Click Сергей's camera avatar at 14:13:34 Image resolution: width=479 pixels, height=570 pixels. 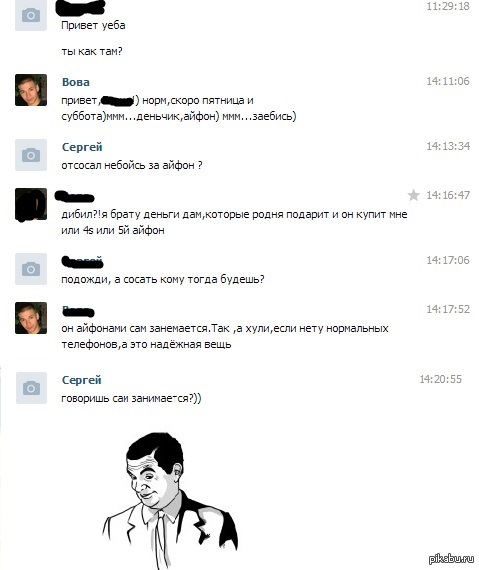pos(31,155)
